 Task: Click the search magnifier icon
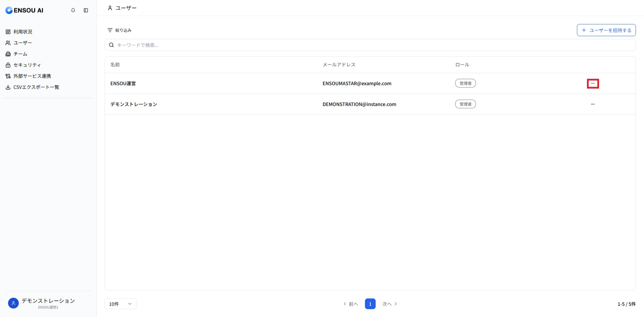tap(111, 45)
